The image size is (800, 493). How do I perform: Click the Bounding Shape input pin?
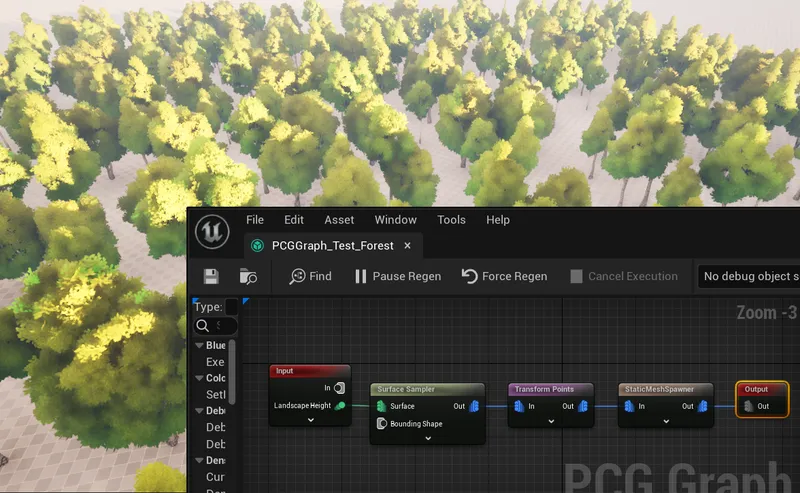381,424
